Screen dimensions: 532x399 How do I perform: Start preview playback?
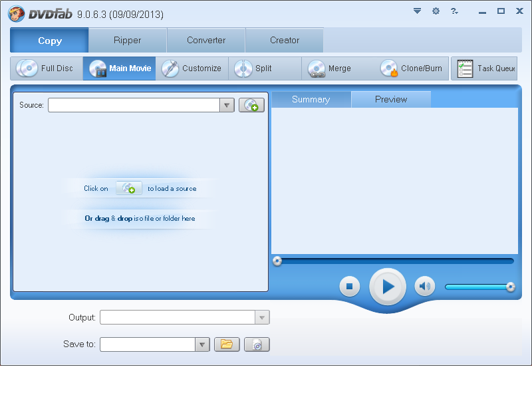[388, 287]
